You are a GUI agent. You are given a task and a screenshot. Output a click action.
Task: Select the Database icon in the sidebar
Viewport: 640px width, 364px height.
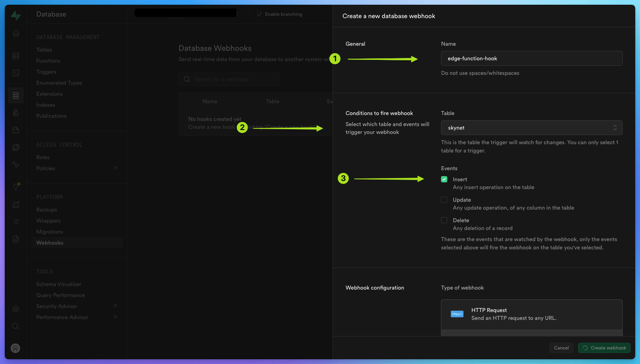[x=16, y=95]
